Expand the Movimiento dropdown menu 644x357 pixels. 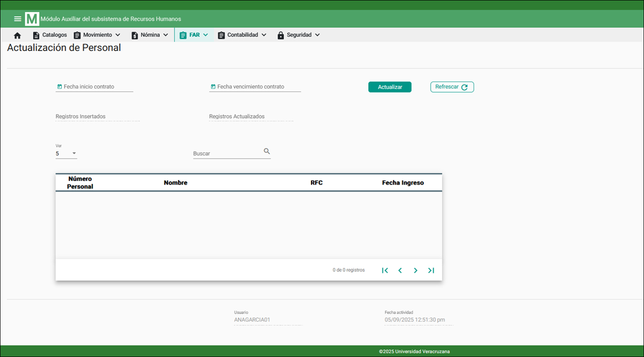pos(97,35)
